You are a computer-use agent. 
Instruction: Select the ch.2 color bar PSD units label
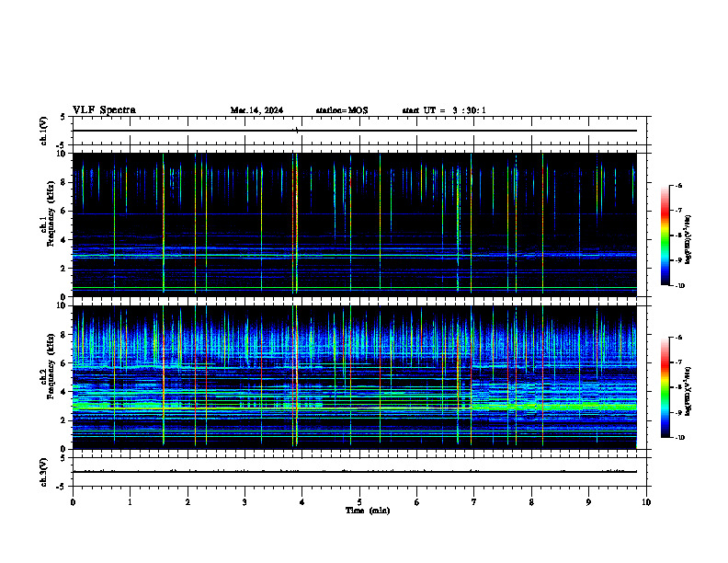pos(688,391)
